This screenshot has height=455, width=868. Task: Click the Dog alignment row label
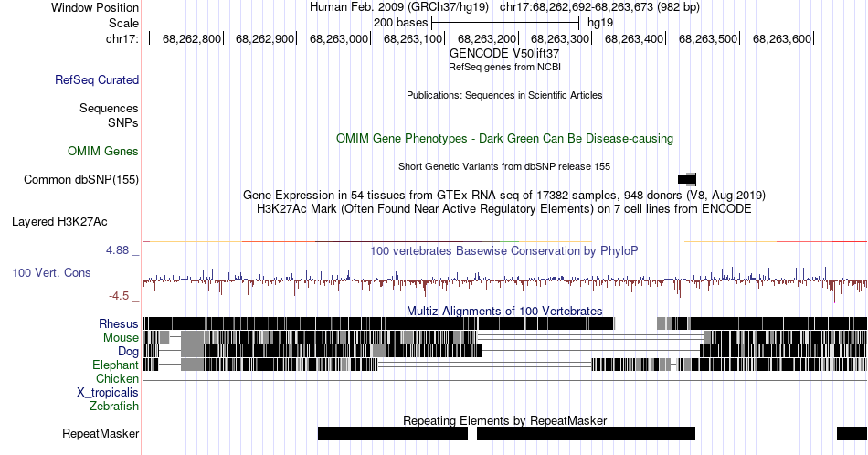point(128,352)
